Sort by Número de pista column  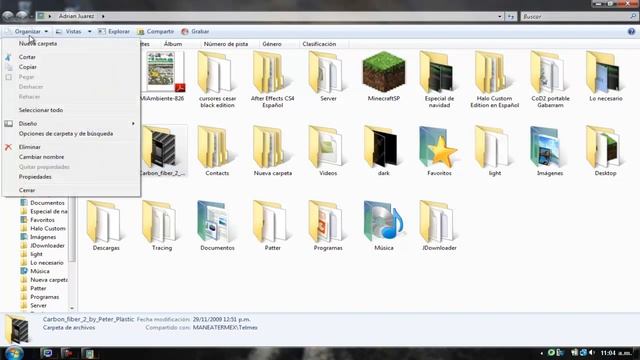(226, 44)
